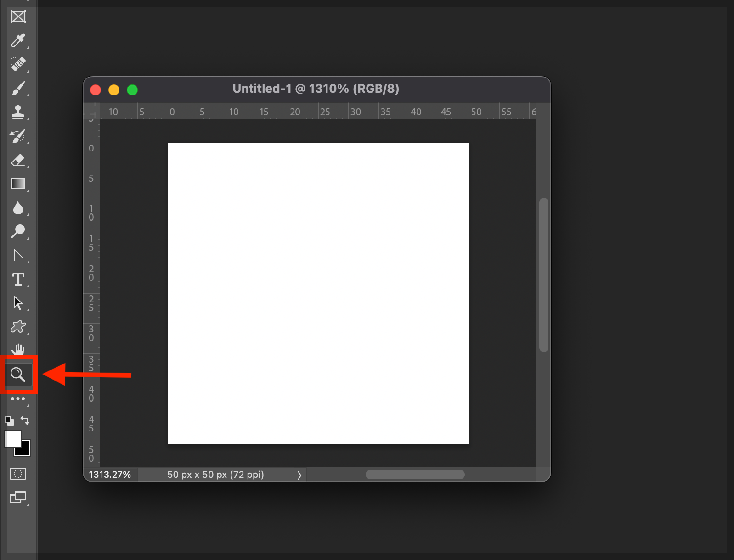
Task: Reset default foreground and background colors
Action: tap(9, 420)
